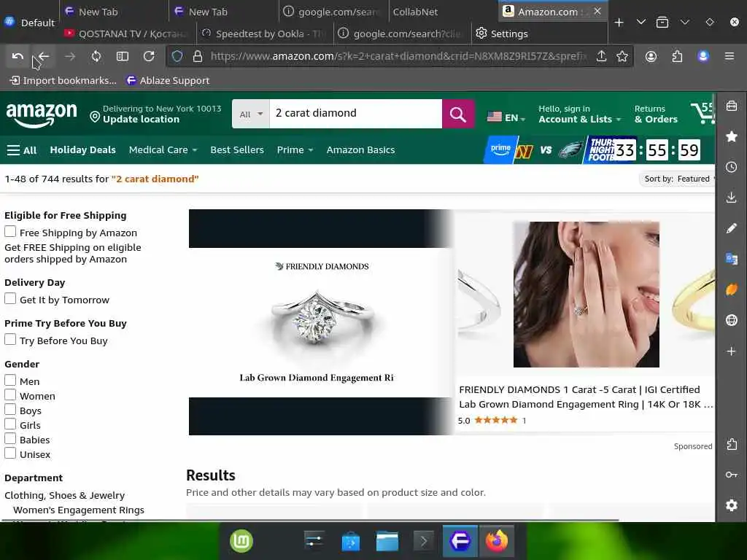Click the Import bookmarks button
The image size is (747, 560).
coord(63,80)
